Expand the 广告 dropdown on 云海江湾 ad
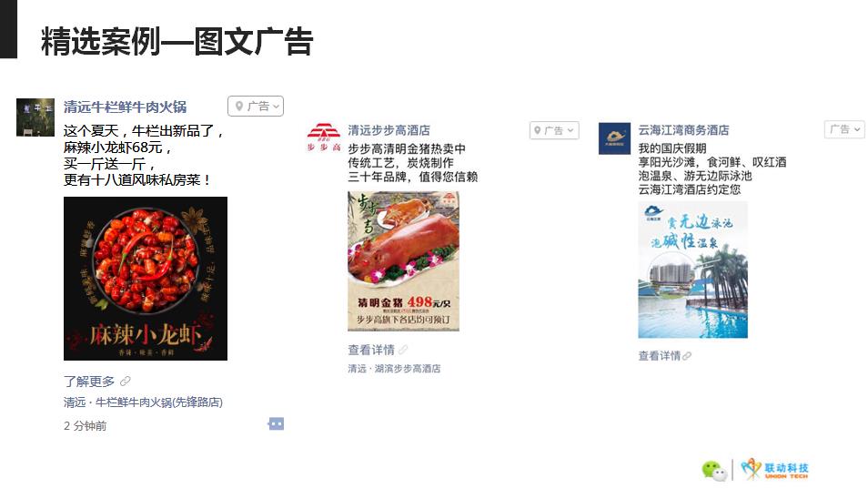This screenshot has height=489, width=868. [844, 129]
